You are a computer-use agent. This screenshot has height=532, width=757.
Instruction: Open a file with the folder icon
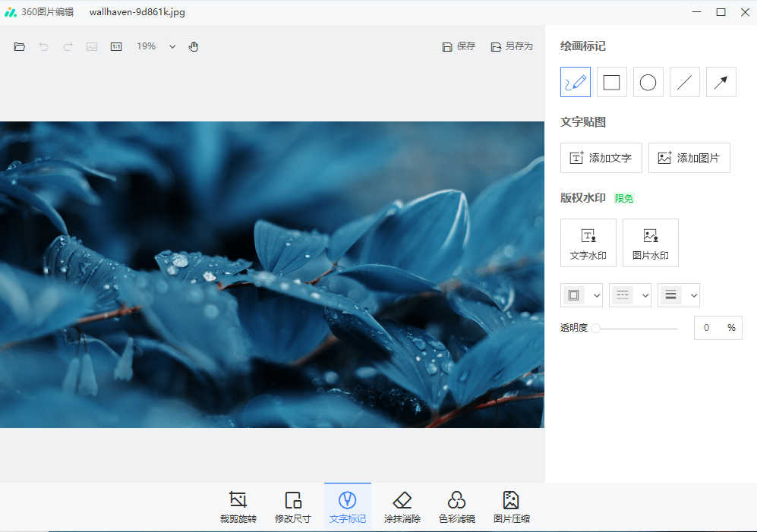[19, 47]
